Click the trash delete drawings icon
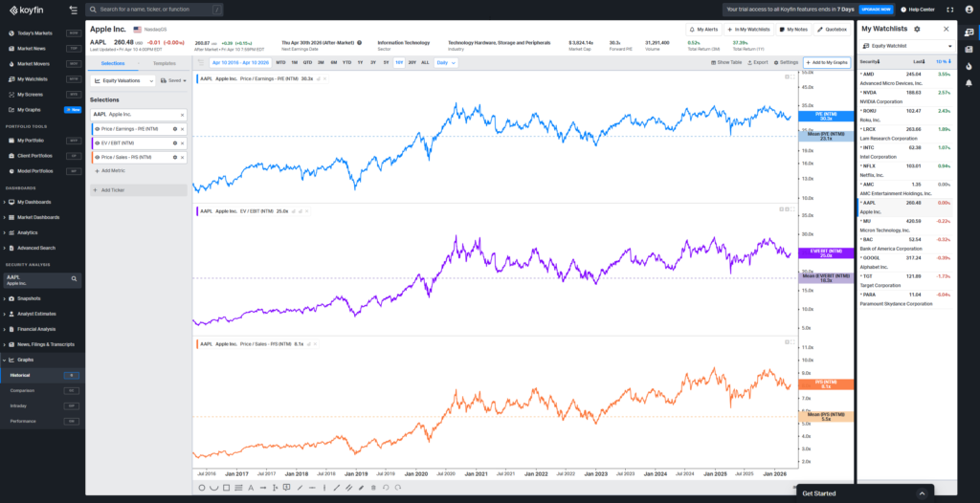Screen dimensions: 980x503 373,488
